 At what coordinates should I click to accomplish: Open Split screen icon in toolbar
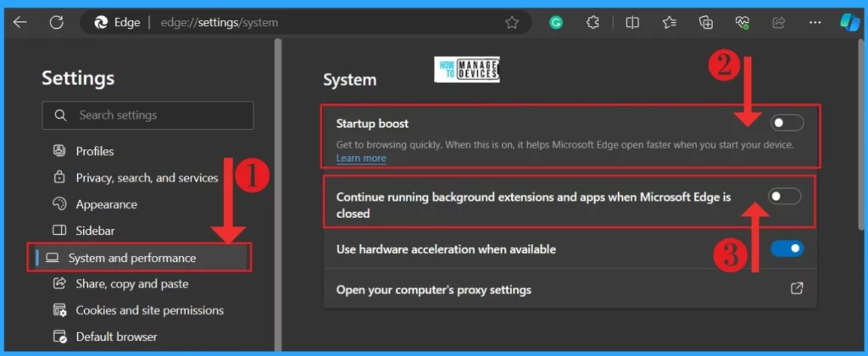click(632, 23)
